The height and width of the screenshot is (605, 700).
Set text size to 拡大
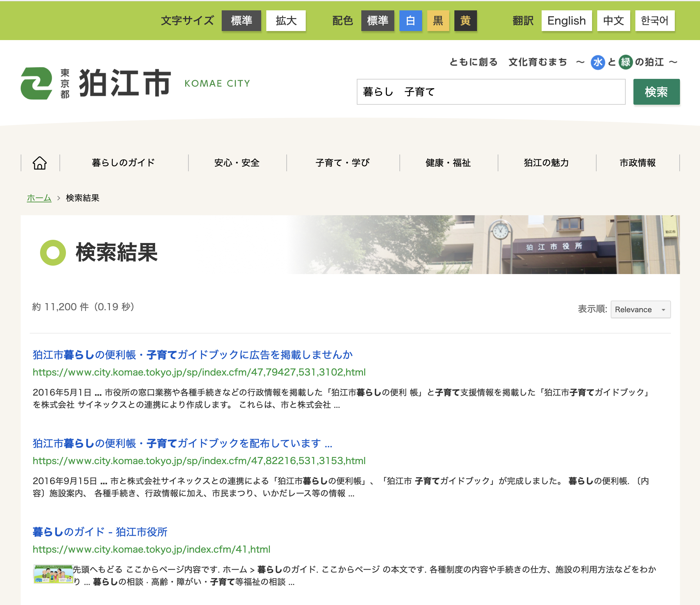tap(286, 21)
